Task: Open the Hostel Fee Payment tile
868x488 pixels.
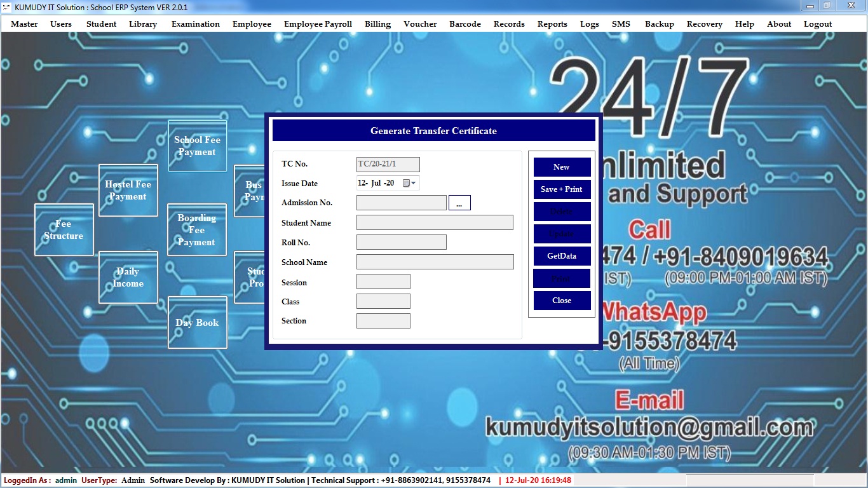Action: pos(128,191)
